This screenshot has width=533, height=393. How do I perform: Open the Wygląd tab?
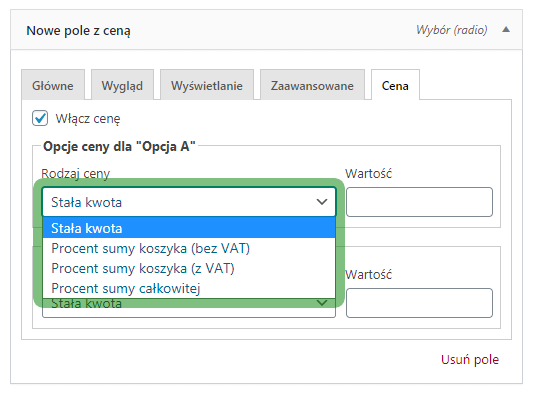(122, 85)
